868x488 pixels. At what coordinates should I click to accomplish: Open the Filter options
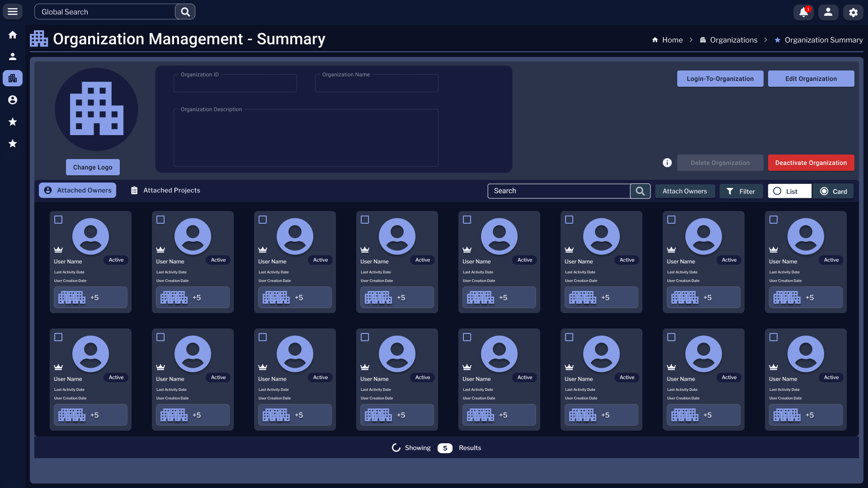coord(741,191)
